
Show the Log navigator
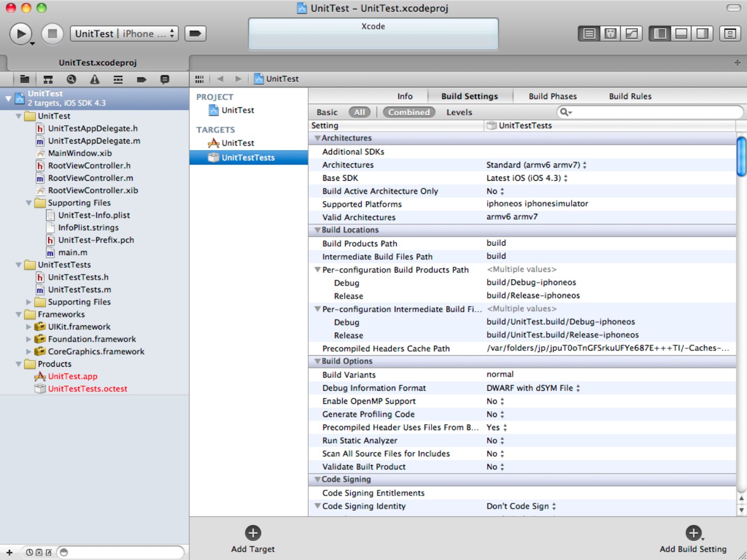(x=165, y=79)
